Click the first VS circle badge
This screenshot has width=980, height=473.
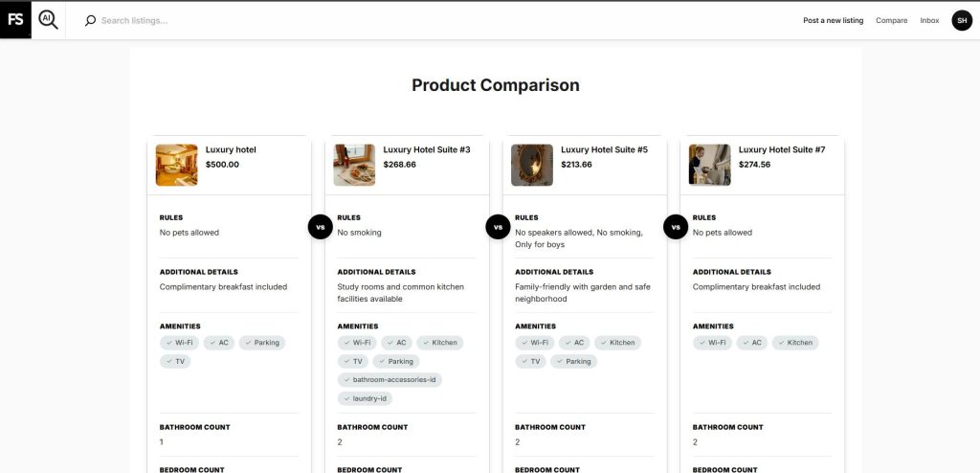pos(320,227)
